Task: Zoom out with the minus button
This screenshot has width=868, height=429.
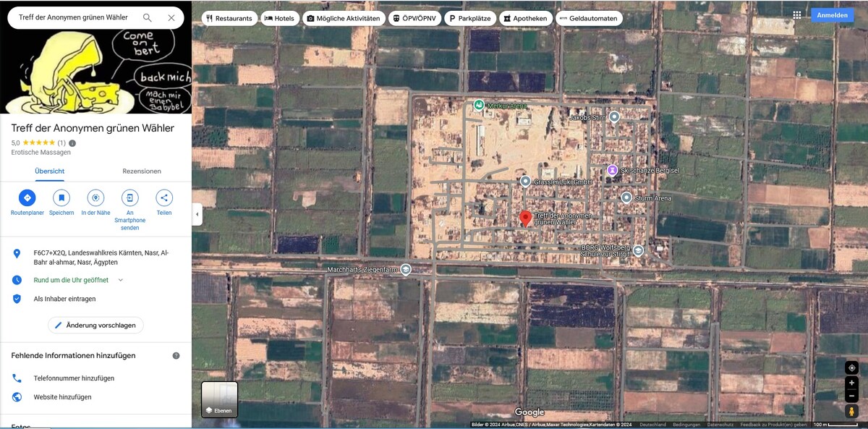Action: [851, 396]
